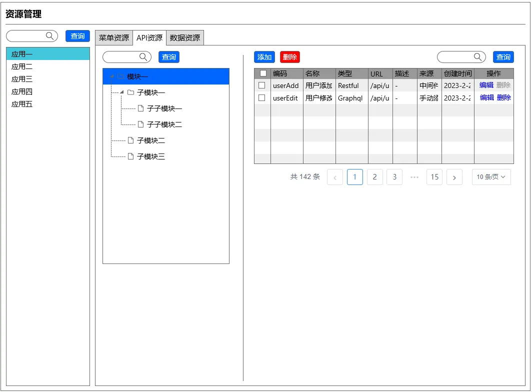Click 名称 column header
The height and width of the screenshot is (392, 532).
319,73
